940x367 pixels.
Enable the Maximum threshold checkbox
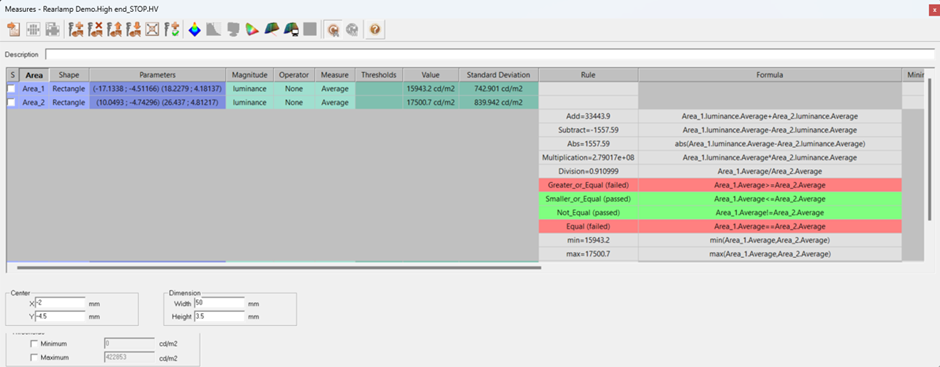(34, 357)
